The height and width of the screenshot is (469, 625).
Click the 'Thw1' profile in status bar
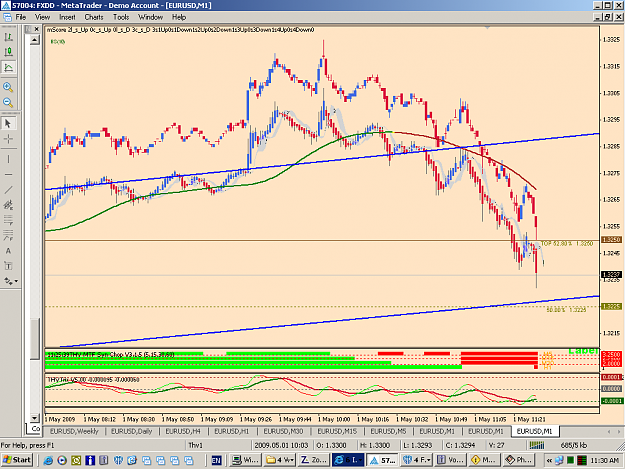195,445
